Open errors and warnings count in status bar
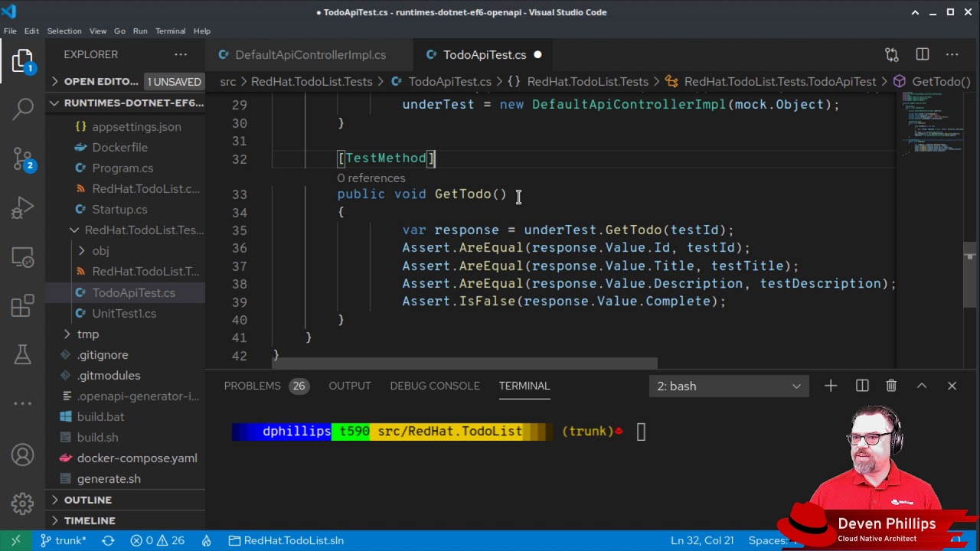This screenshot has width=980, height=551. tap(157, 540)
